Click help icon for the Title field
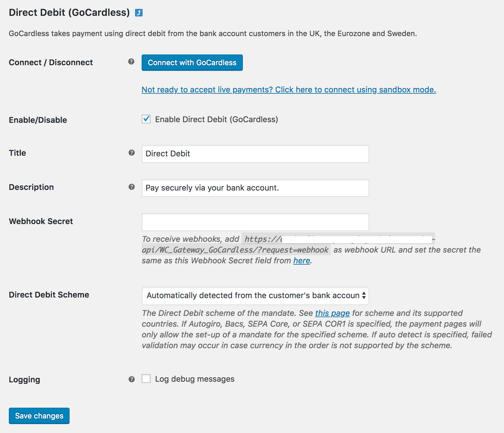Image resolution: width=504 pixels, height=433 pixels. 132,153
